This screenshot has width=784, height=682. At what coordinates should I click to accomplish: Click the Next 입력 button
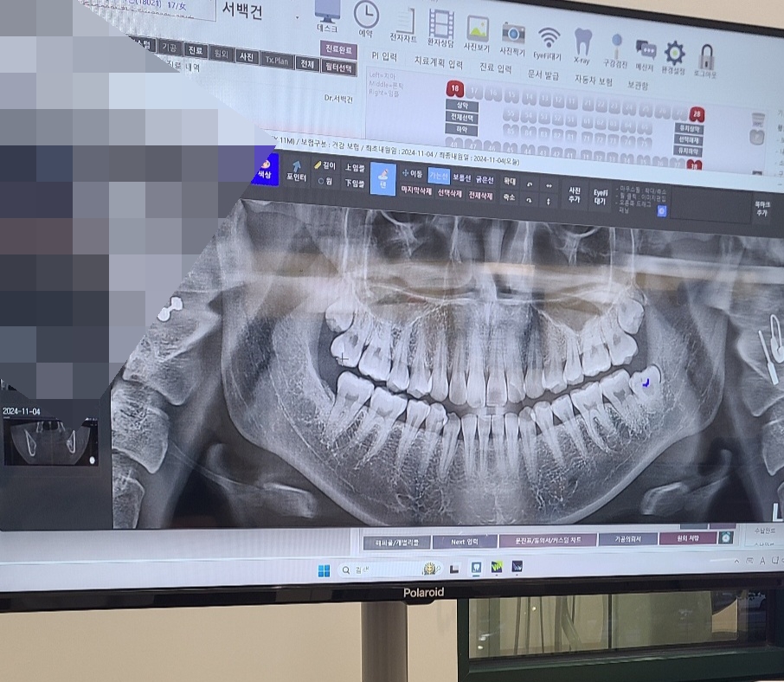coord(465,542)
